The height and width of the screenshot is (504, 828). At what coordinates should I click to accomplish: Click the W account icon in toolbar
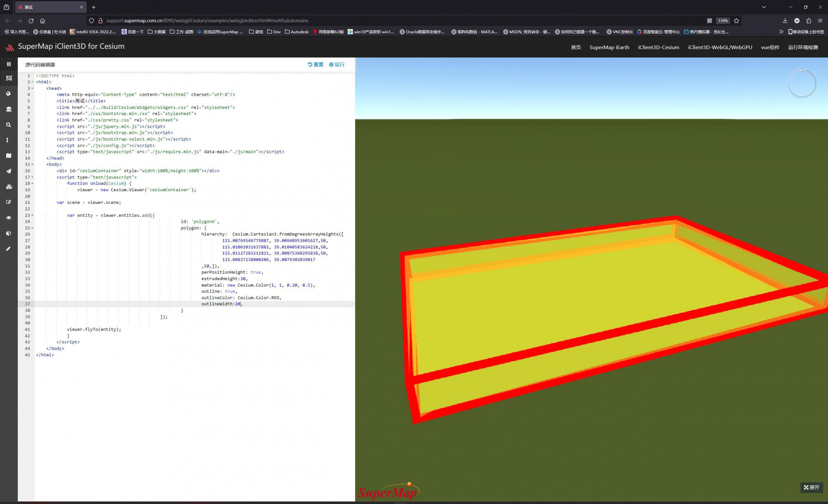[797, 20]
